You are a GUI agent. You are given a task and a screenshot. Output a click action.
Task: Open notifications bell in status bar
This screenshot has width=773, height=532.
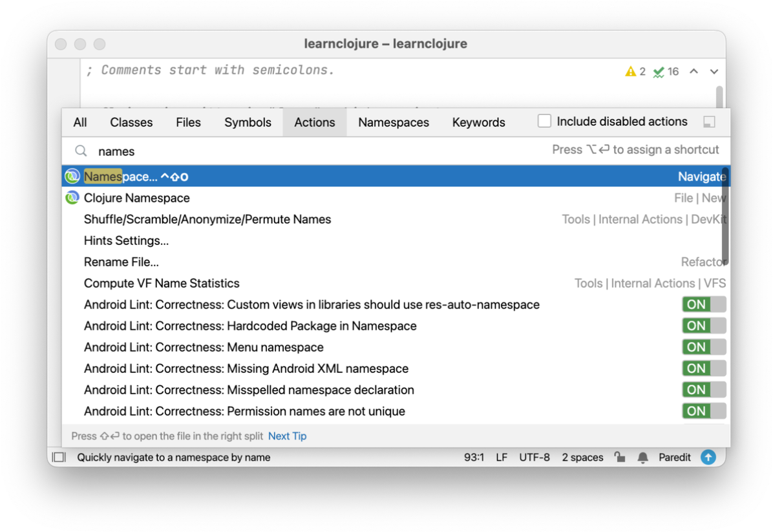click(643, 458)
